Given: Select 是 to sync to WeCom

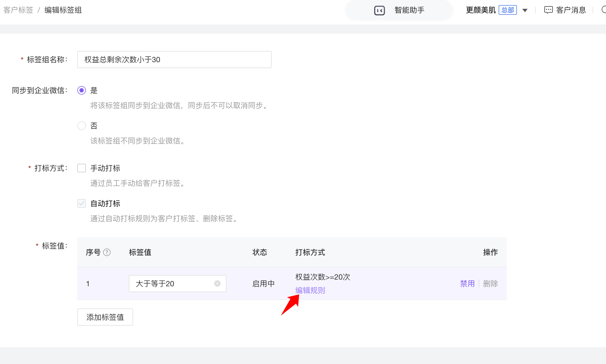Looking at the screenshot, I should pos(82,90).
